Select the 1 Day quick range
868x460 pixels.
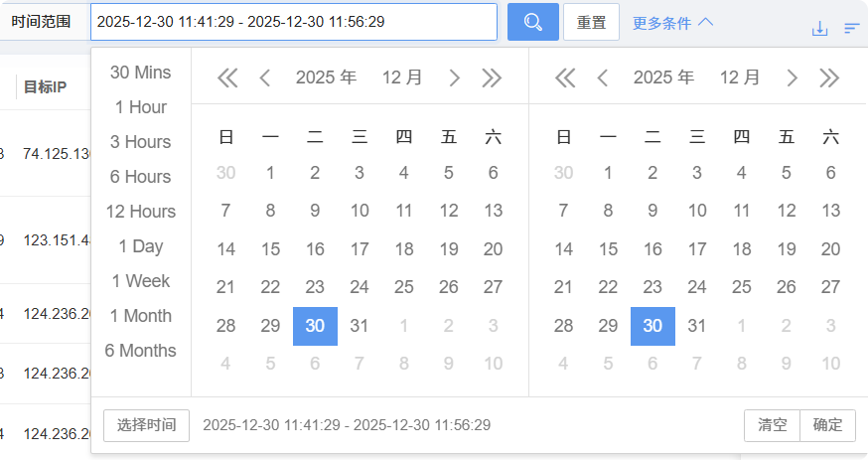[141, 246]
